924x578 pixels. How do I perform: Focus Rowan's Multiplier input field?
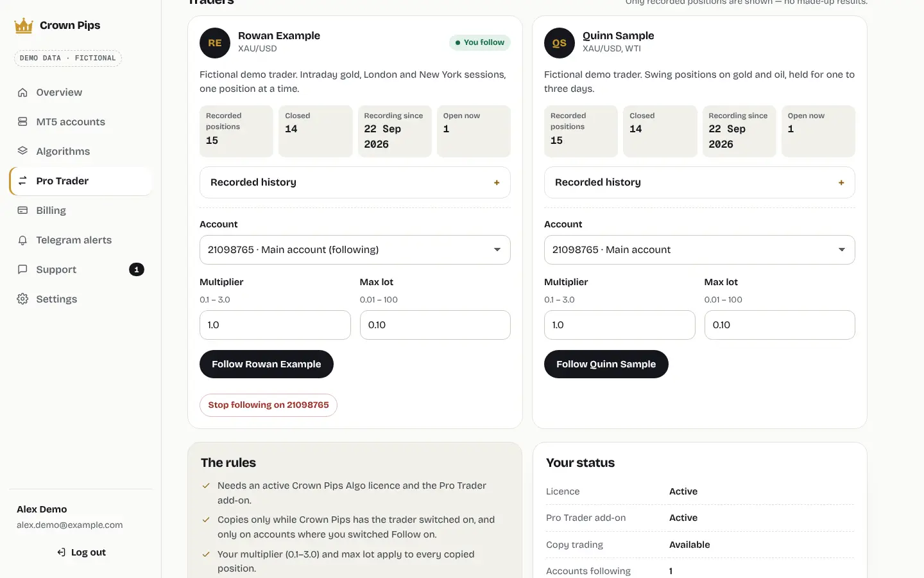(275, 325)
